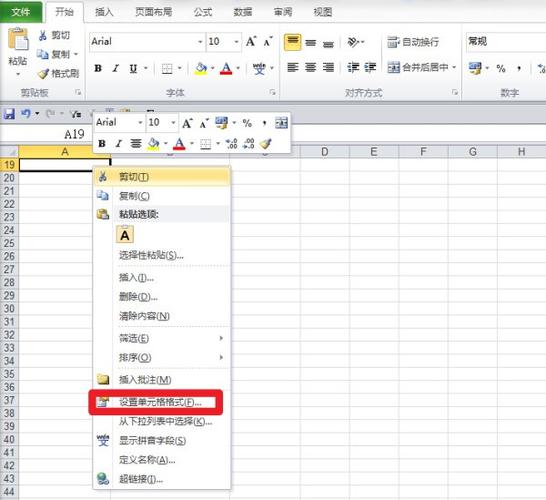
Task: Toggle Underline in ribbon font group
Action: click(133, 68)
